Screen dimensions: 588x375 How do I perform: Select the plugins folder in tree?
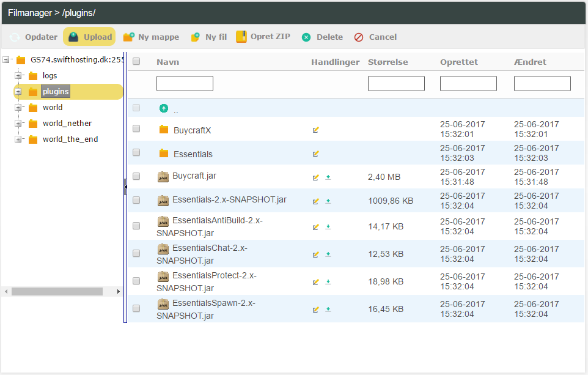pyautogui.click(x=56, y=92)
